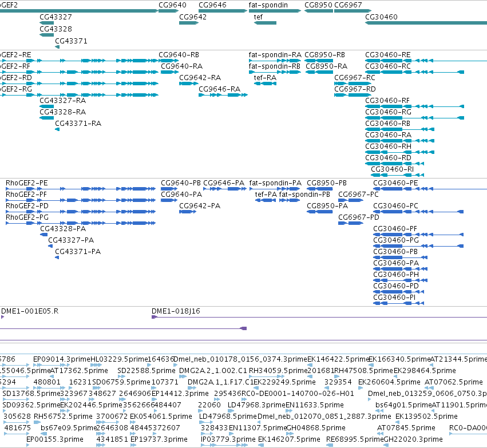Select EST label bs67e09.5prime
The height and width of the screenshot is (448, 487).
pos(69,428)
